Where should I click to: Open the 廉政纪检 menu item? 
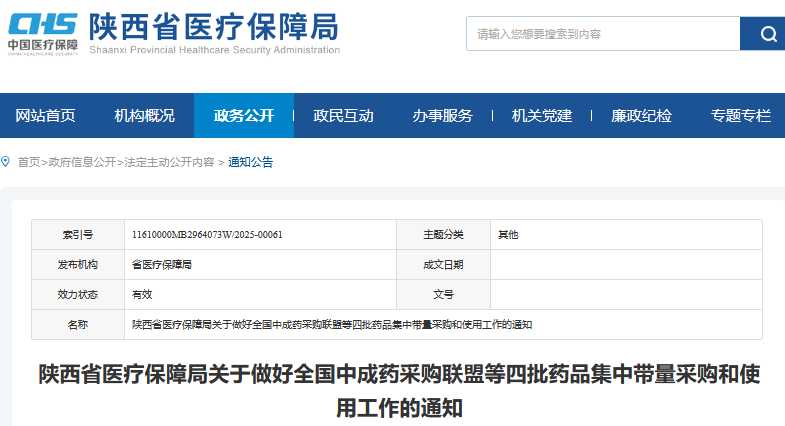[641, 116]
